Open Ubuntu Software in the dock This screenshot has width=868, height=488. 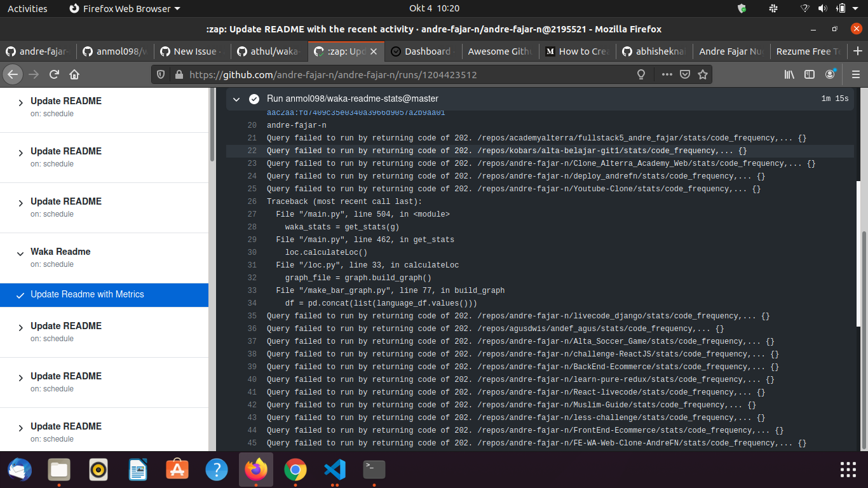[x=177, y=470]
